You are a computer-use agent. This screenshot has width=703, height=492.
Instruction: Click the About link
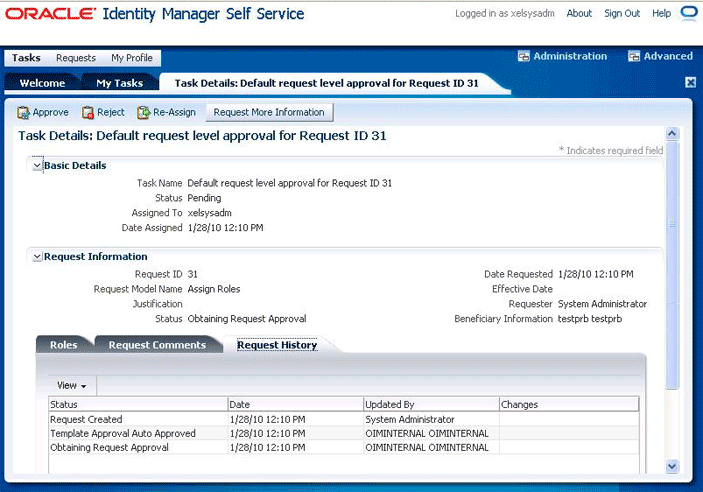[x=579, y=13]
